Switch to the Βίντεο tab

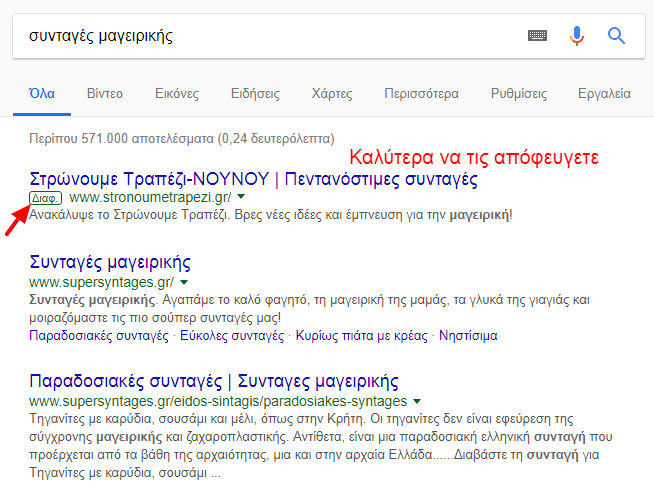click(105, 94)
